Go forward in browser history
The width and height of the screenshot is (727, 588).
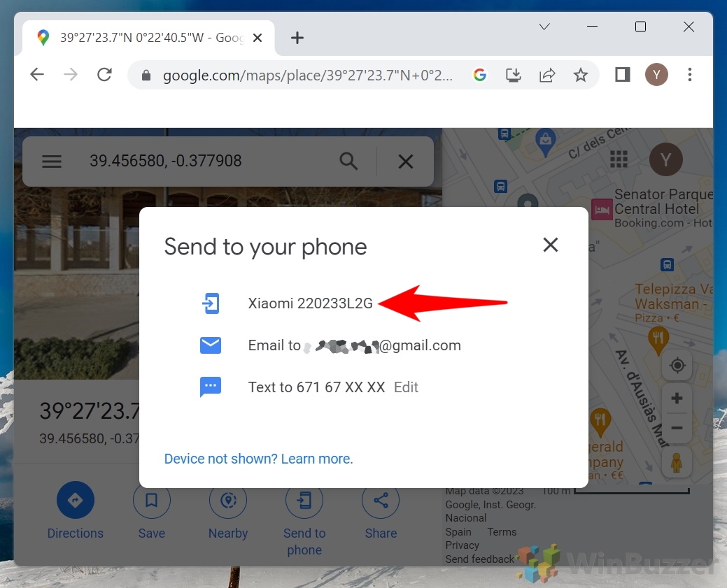pyautogui.click(x=71, y=75)
